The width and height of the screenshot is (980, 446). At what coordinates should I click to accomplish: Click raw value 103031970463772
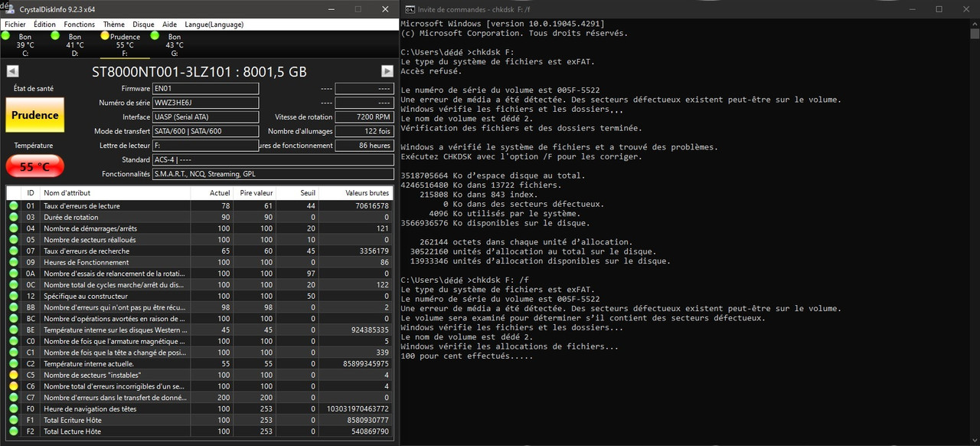[x=358, y=409]
